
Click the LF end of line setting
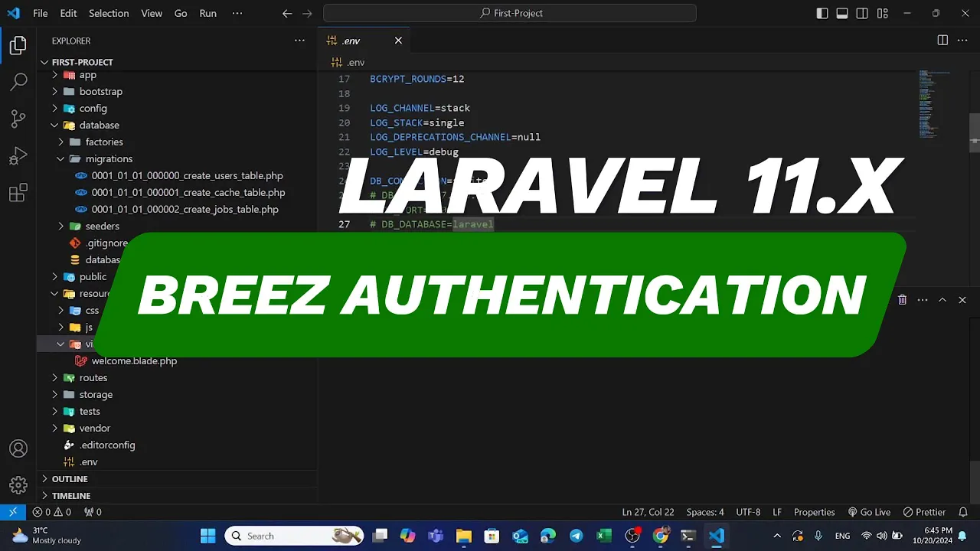tap(777, 512)
